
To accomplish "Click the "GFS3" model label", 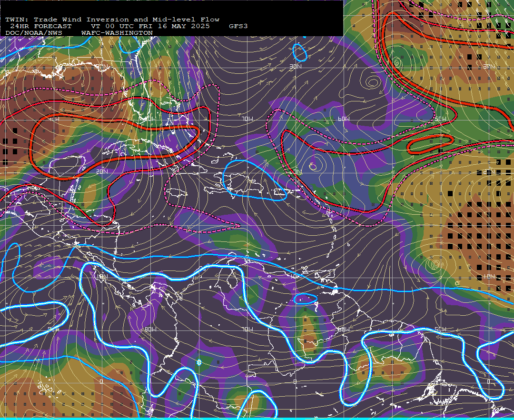I will 238,26.
